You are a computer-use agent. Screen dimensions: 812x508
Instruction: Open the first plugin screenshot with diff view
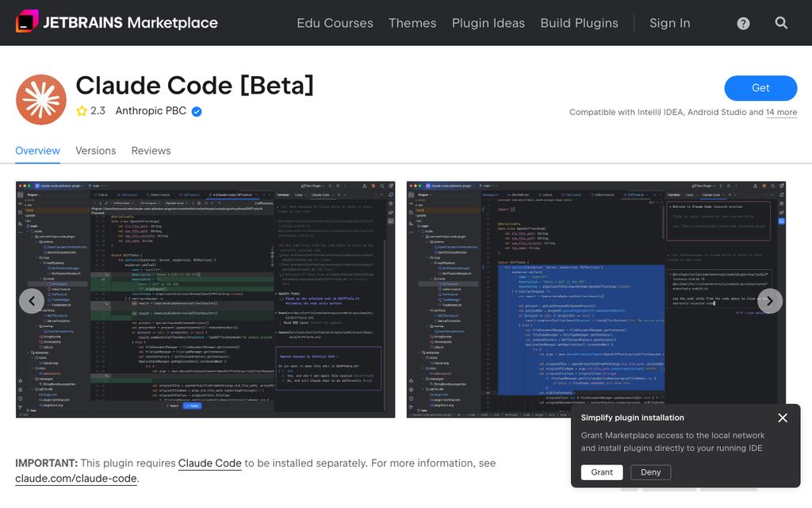(205, 299)
